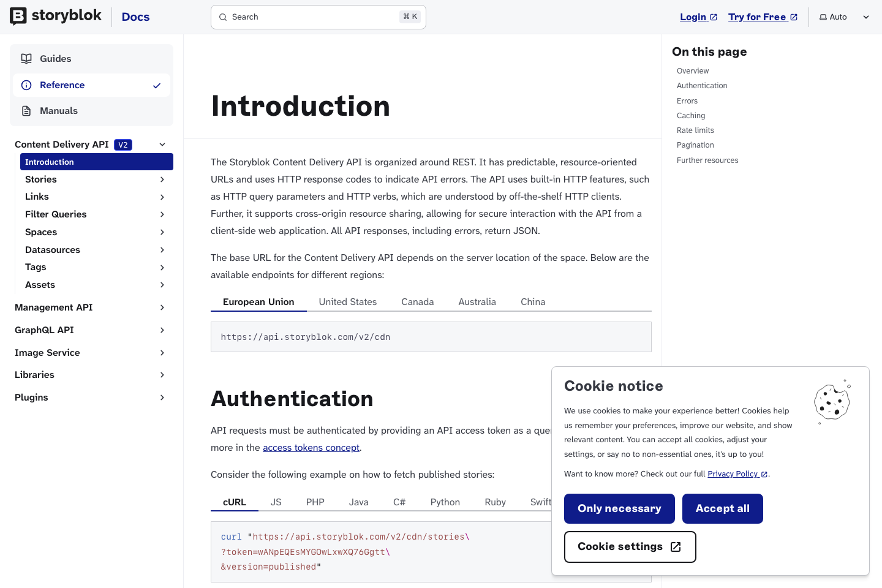The height and width of the screenshot is (588, 882).
Task: Expand the Stories section chevron
Action: [162, 179]
